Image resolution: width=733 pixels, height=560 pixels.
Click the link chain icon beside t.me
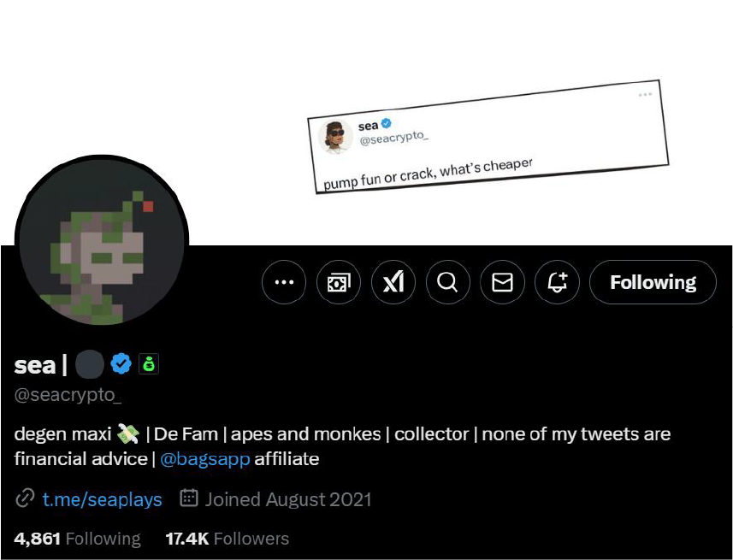pos(25,498)
